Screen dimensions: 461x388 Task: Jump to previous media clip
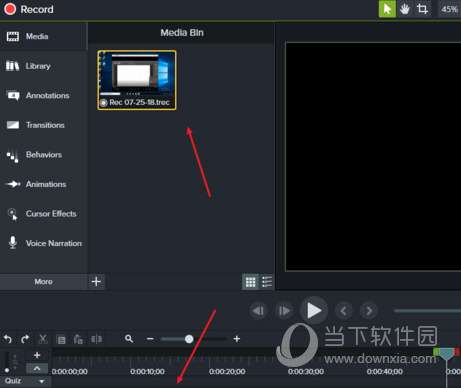tap(343, 311)
